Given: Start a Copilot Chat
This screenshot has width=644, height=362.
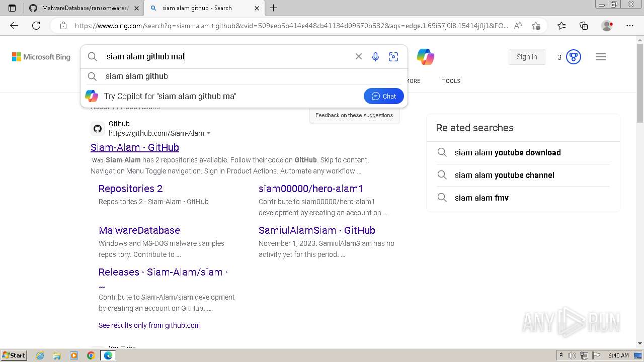Looking at the screenshot, I should [384, 96].
